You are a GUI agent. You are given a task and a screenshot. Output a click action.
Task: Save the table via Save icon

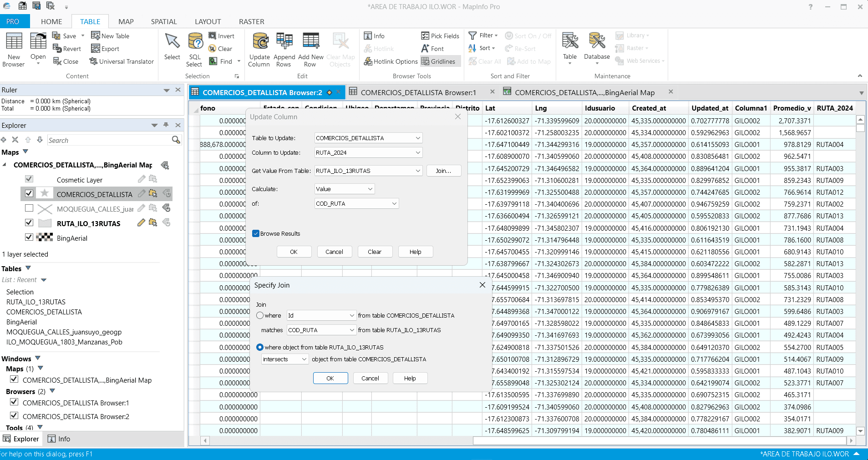[x=65, y=36]
